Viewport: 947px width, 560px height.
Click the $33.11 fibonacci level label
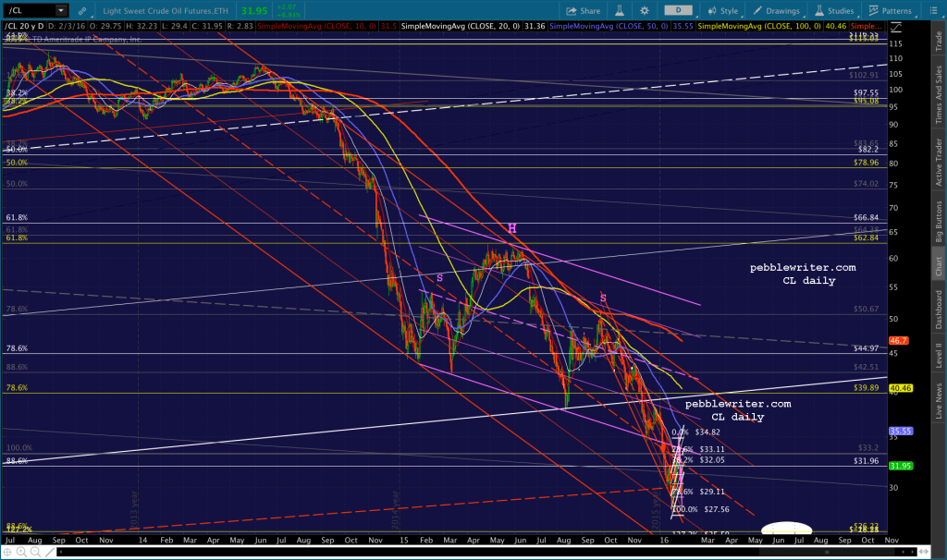(711, 449)
